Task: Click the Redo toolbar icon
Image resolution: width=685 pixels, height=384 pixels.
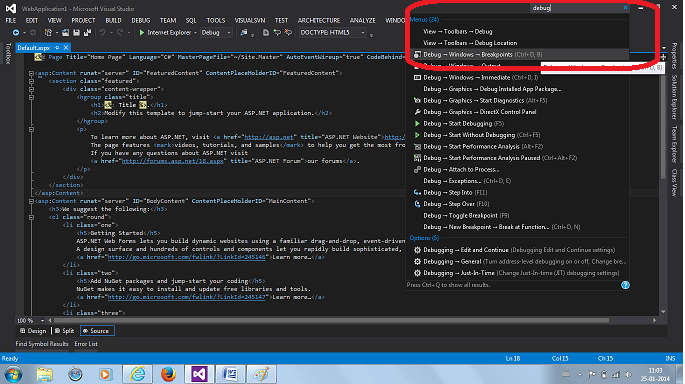Action: (x=120, y=33)
